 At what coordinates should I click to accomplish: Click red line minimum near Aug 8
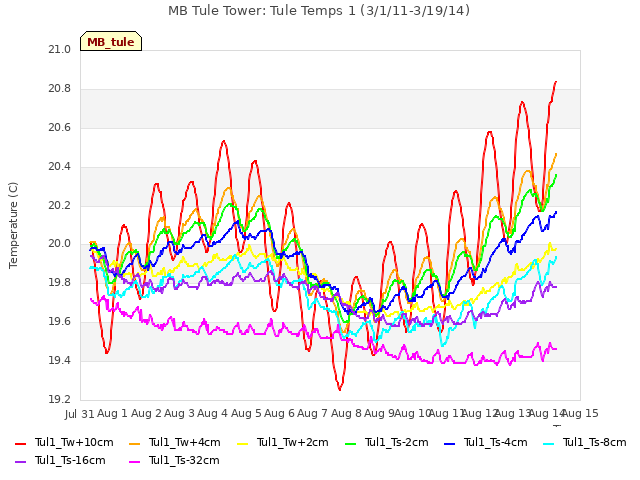(340, 390)
